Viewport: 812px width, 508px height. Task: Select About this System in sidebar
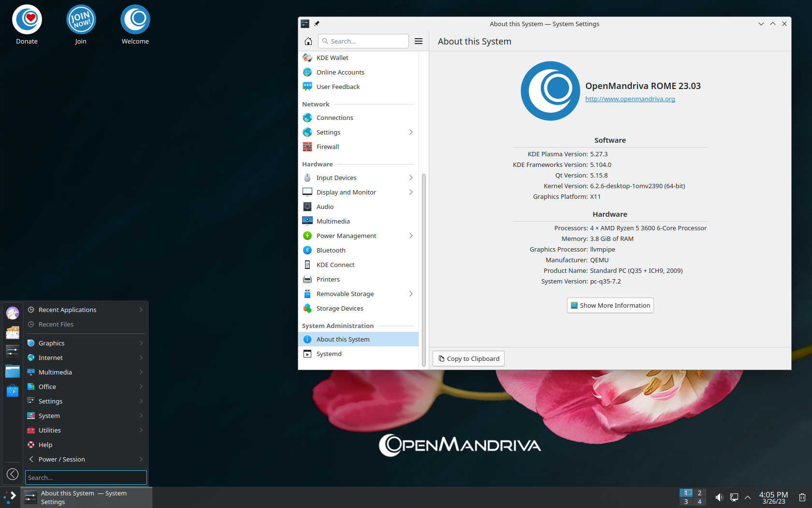(x=359, y=339)
